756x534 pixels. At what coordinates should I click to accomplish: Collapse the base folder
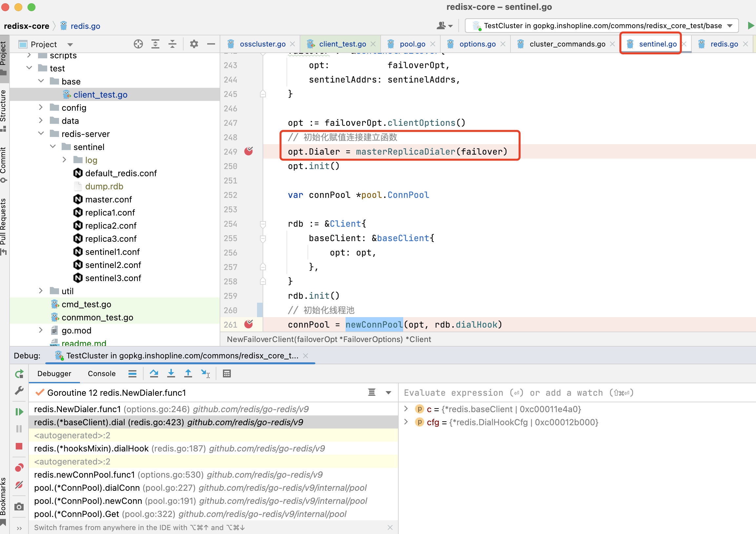[41, 81]
